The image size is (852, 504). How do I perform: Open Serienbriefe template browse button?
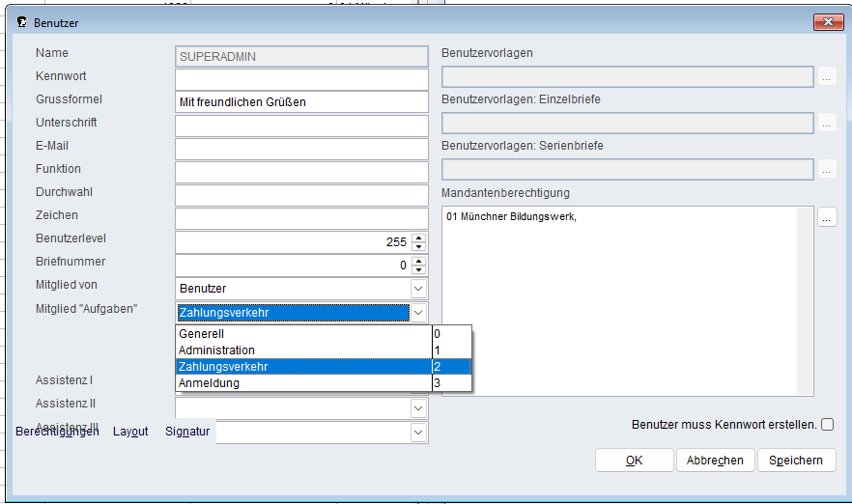(827, 170)
